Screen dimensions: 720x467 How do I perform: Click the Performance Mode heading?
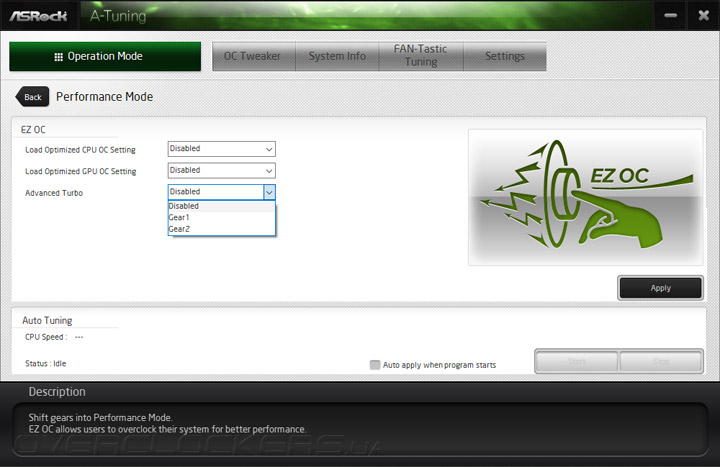[x=104, y=97]
